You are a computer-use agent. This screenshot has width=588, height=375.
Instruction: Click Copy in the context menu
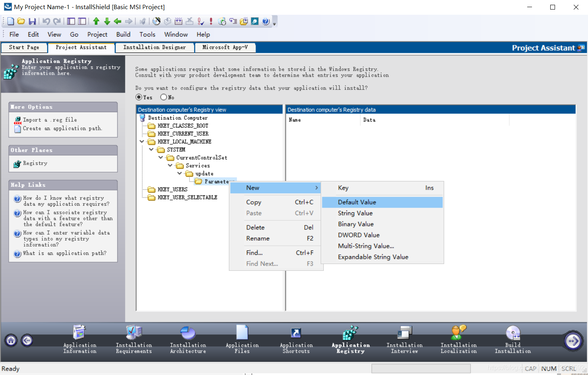coord(276,202)
